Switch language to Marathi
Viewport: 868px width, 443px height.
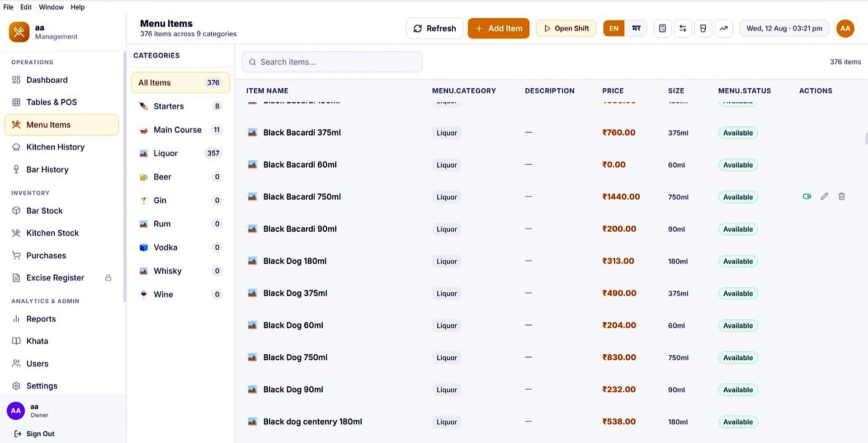[636, 28]
